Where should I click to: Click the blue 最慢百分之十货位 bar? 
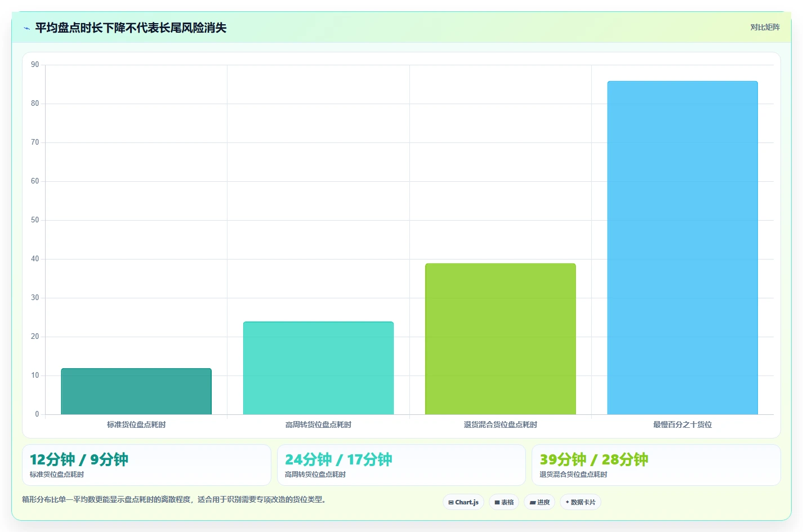tap(682, 248)
